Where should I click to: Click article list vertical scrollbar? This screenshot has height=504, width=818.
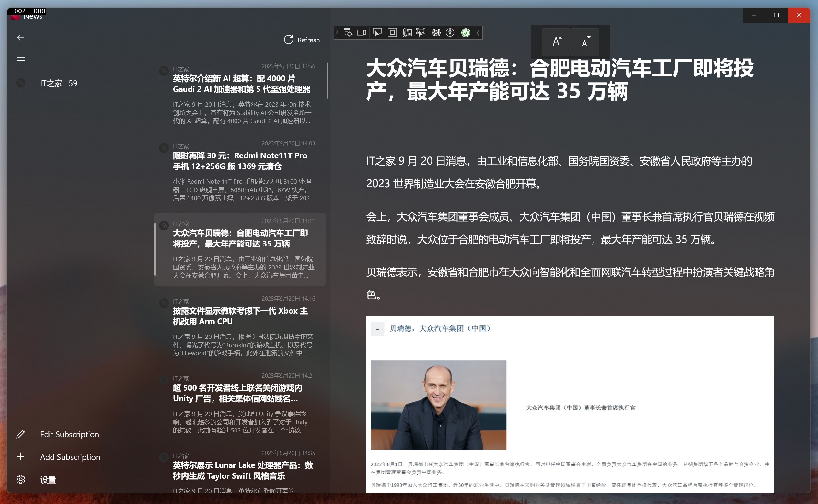click(327, 81)
